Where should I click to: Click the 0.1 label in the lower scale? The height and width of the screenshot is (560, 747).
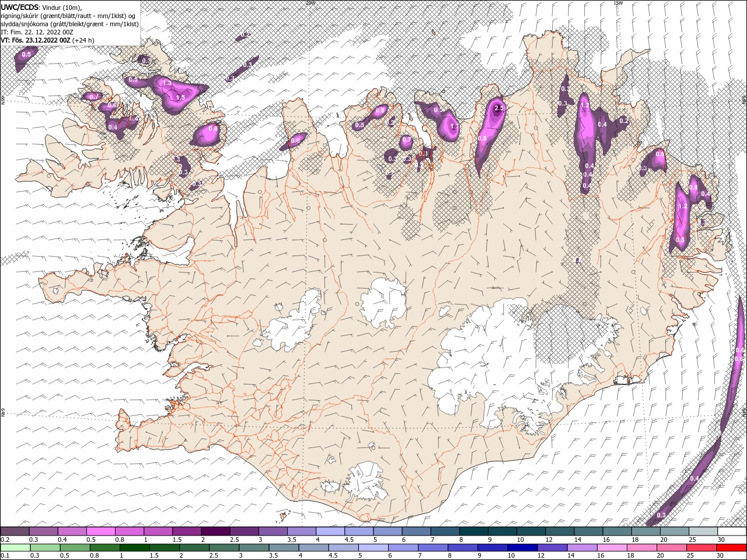click(x=4, y=556)
